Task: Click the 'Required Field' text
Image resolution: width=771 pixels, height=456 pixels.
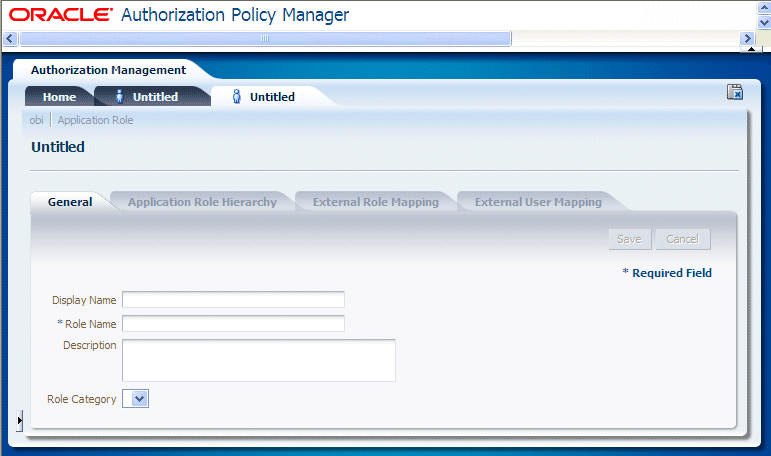Action: (672, 273)
